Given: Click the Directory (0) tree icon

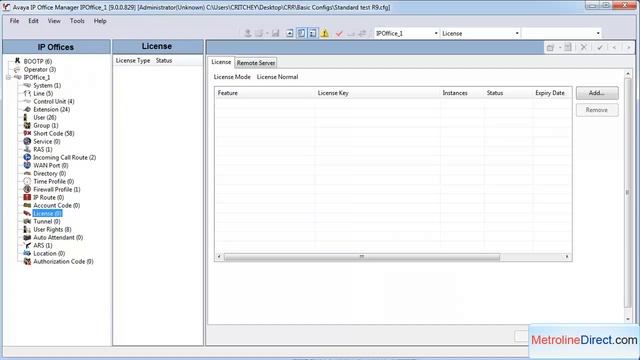Looking at the screenshot, I should (x=27, y=173).
